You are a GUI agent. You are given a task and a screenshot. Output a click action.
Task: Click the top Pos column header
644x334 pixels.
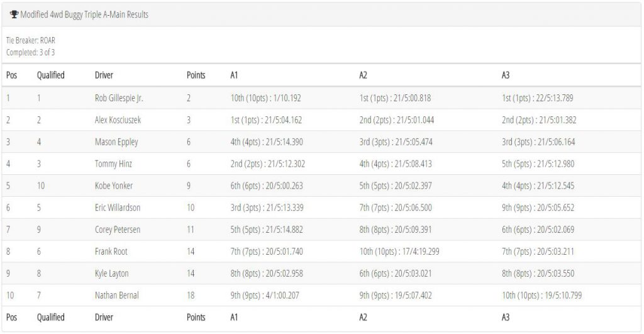click(x=11, y=75)
